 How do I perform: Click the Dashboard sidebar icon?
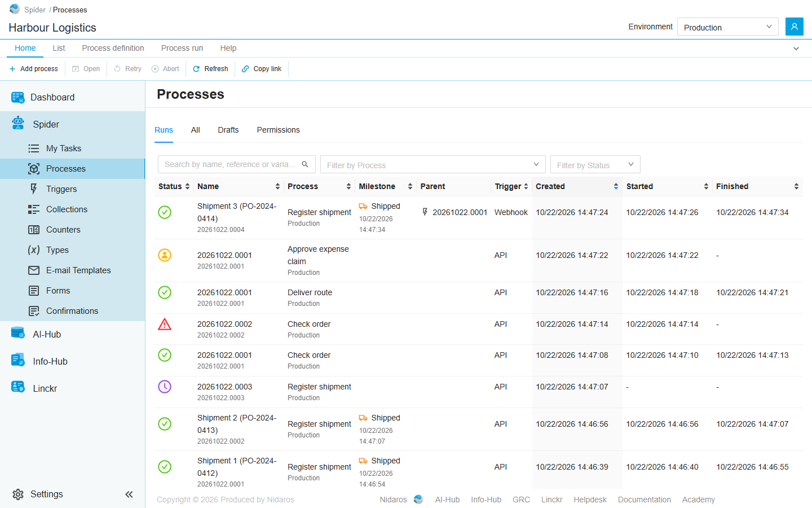18,97
